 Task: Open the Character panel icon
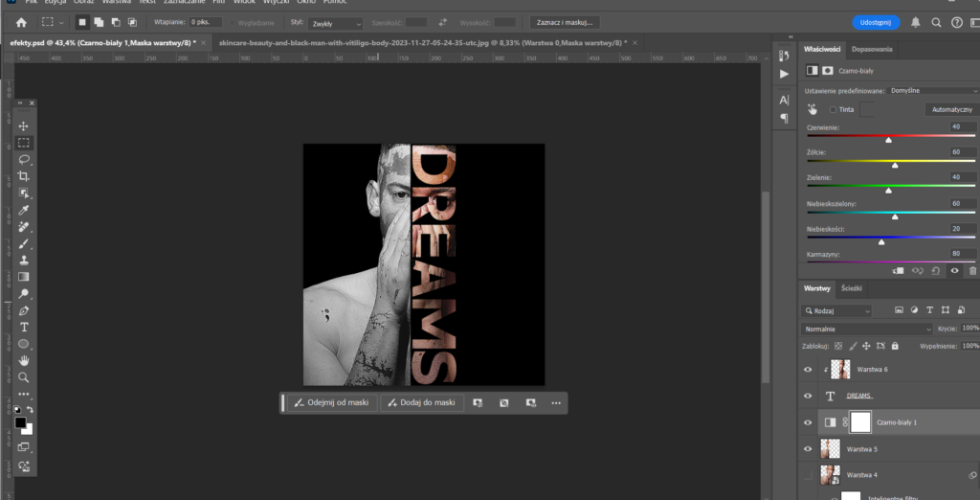coord(784,101)
